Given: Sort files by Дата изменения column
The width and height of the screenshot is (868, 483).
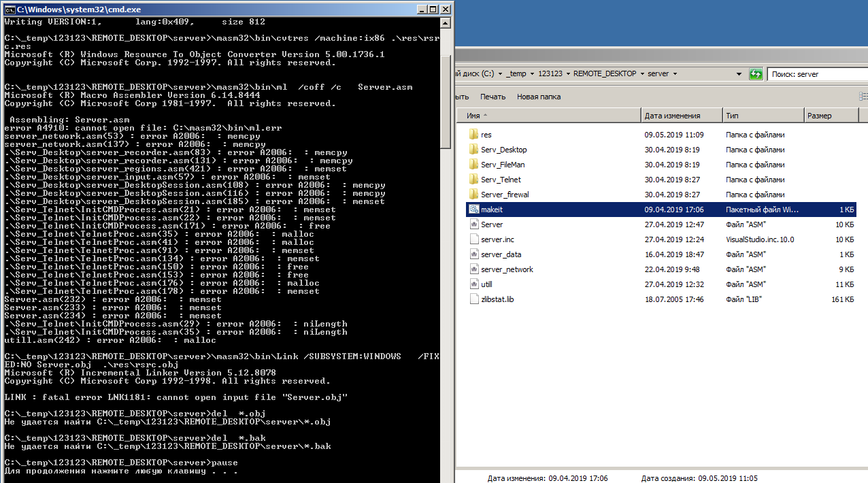Looking at the screenshot, I should [672, 116].
